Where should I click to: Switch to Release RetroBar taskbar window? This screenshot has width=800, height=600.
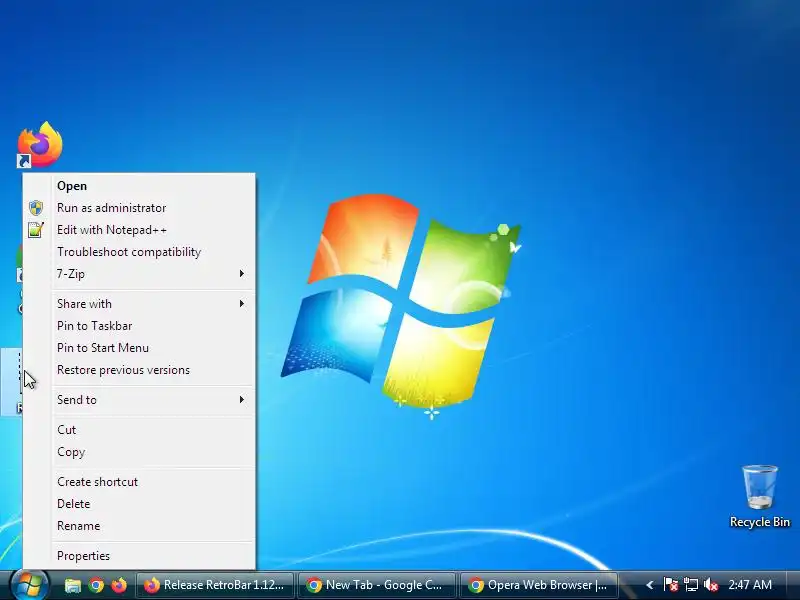point(215,585)
